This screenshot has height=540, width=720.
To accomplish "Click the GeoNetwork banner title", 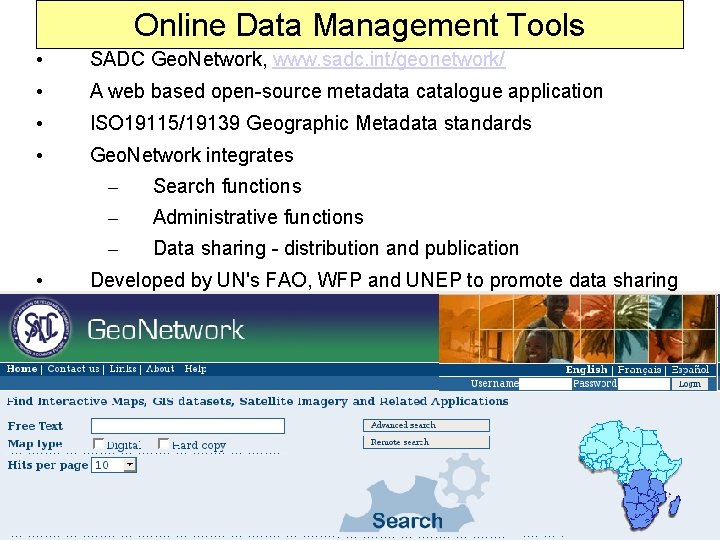I will (166, 329).
